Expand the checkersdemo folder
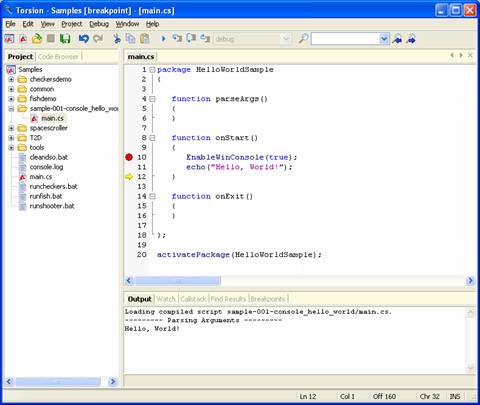This screenshot has height=405, width=480. click(11, 79)
